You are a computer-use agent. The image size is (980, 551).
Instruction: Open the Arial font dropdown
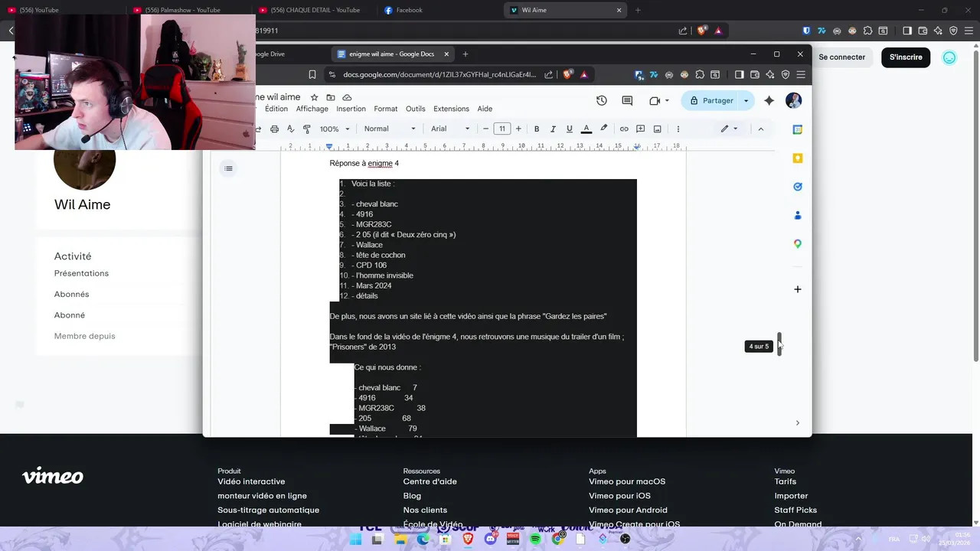(x=450, y=129)
